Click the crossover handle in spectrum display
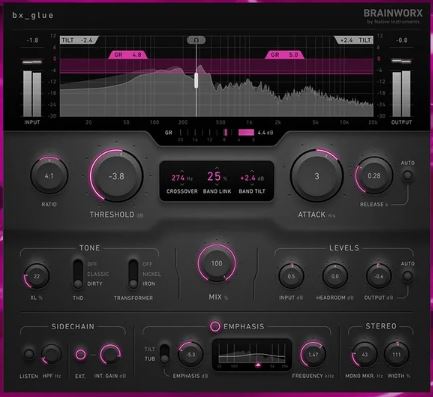 196,80
